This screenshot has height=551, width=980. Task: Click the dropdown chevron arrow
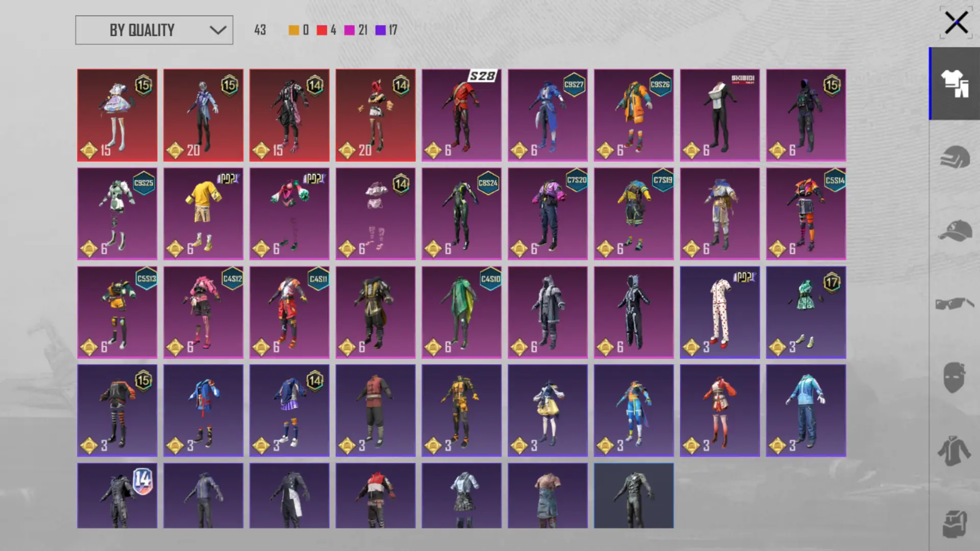click(218, 30)
